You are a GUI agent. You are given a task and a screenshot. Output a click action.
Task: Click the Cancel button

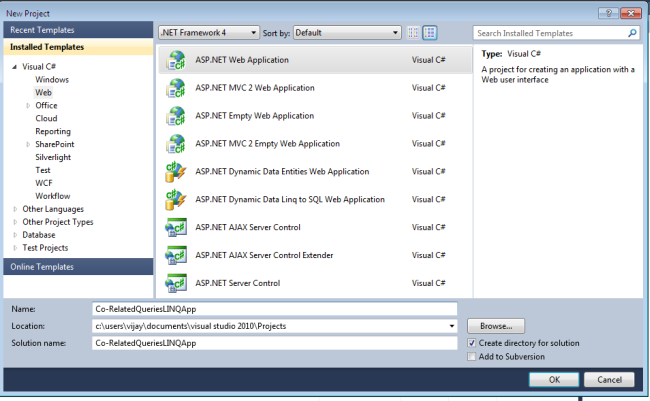[x=609, y=379]
